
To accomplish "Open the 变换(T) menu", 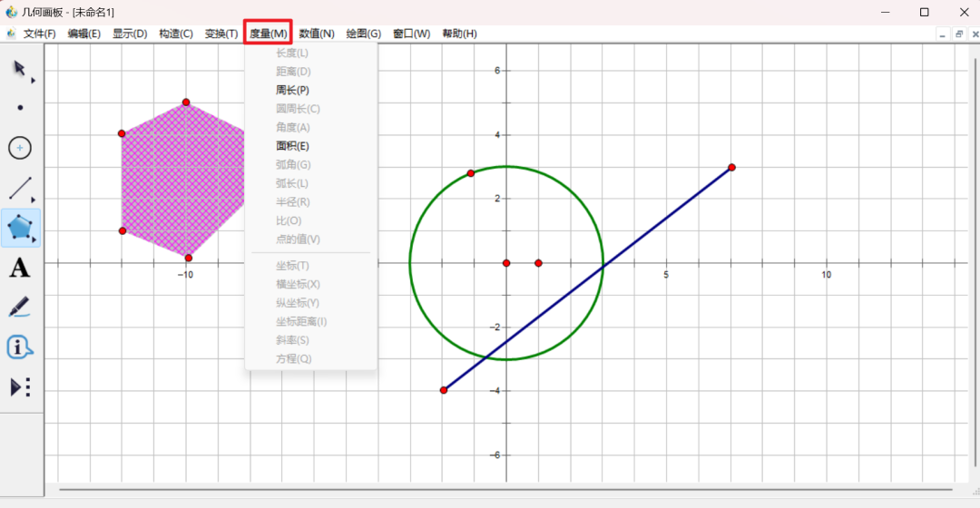I will pyautogui.click(x=221, y=34).
